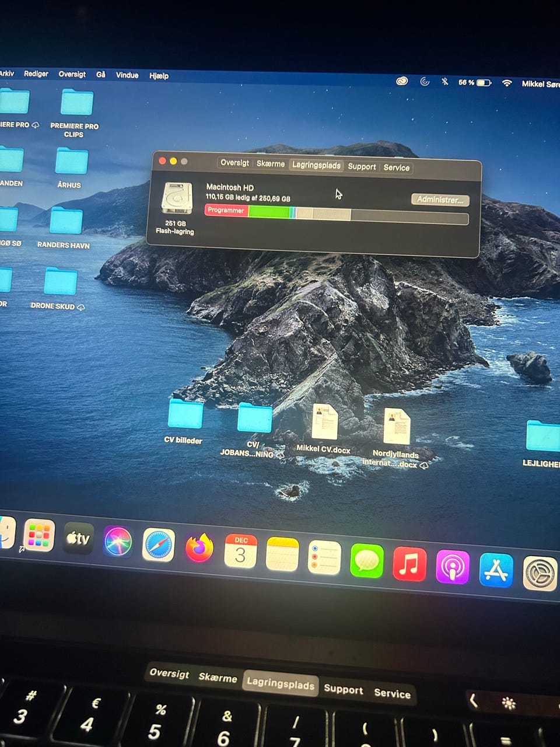Image resolution: width=560 pixels, height=747 pixels.
Task: Open Messages from the Dock
Action: click(367, 561)
